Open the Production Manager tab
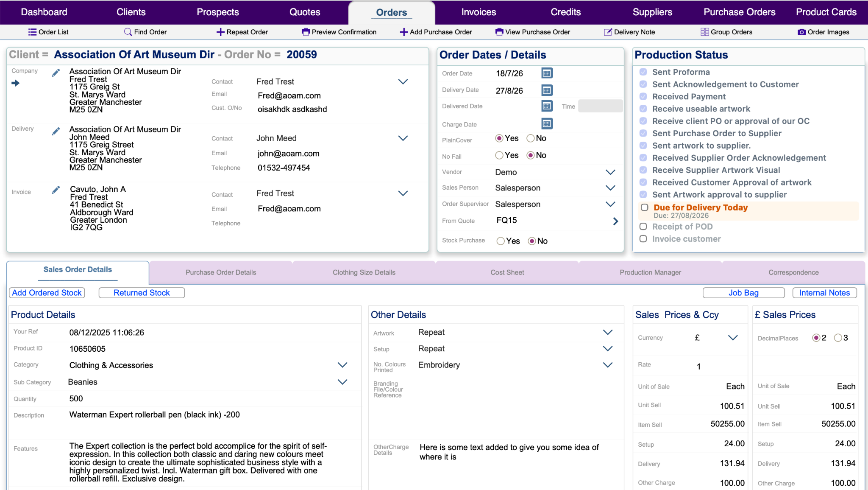The image size is (868, 490). click(650, 272)
